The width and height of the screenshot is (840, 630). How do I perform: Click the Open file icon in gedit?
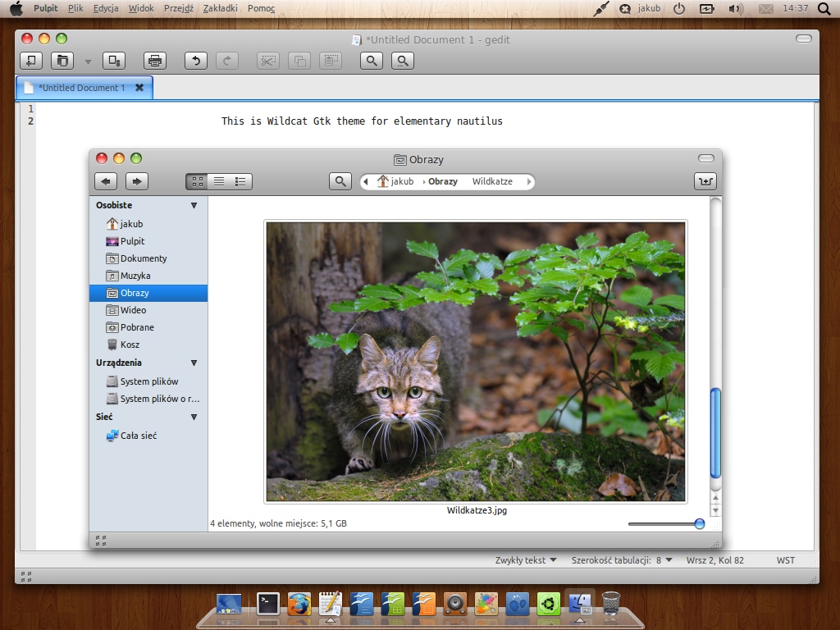(62, 61)
